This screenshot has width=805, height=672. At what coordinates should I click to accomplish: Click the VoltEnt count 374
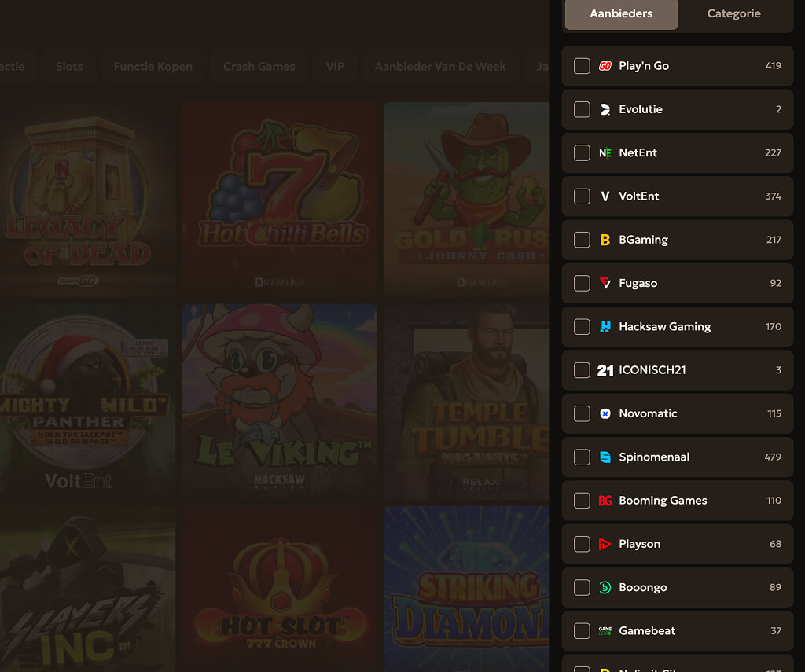point(774,196)
